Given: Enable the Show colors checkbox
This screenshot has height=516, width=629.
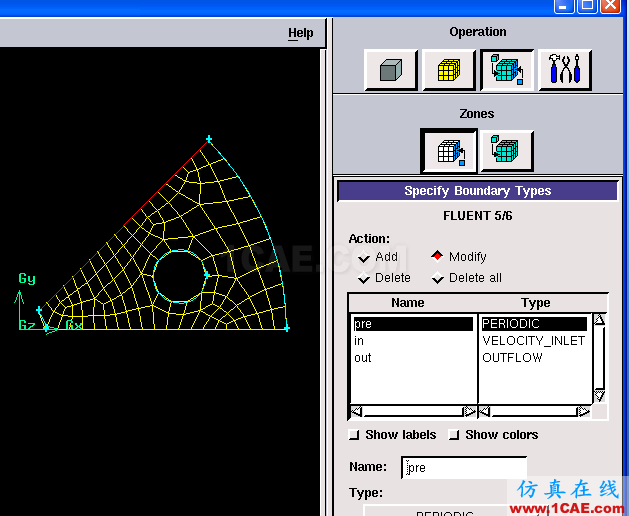Looking at the screenshot, I should tap(454, 435).
